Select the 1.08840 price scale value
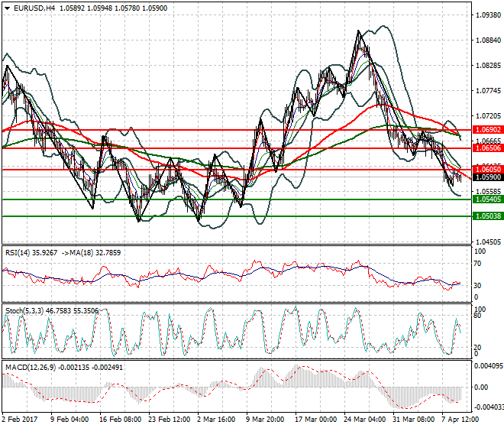 point(488,41)
